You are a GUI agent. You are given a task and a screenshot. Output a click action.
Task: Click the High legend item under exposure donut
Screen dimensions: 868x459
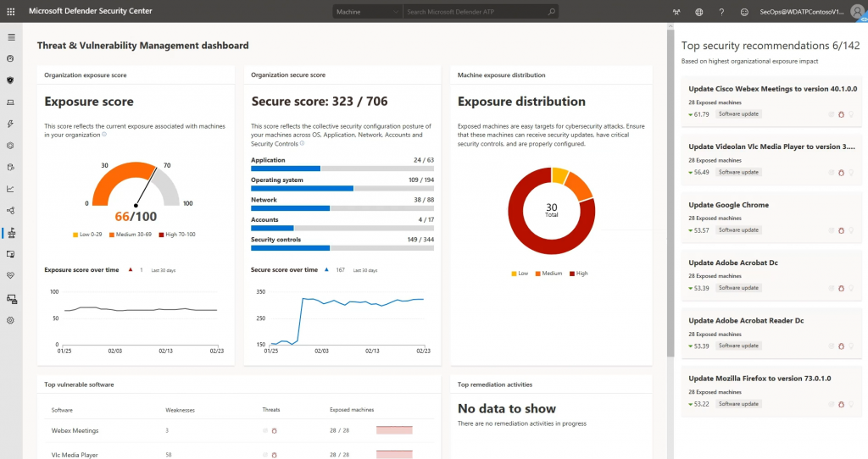578,274
